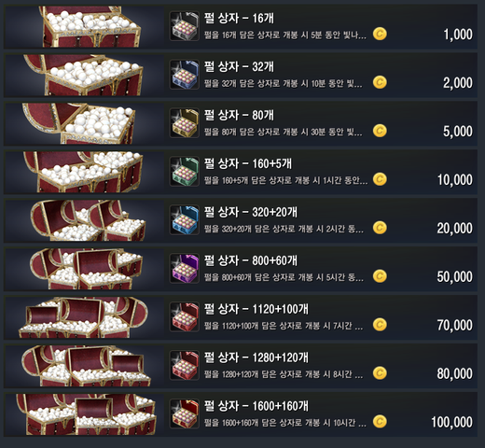Viewport: 485px width, 448px height.
Task: Select the red pearl box icon for 1120+100개
Action: (x=185, y=317)
